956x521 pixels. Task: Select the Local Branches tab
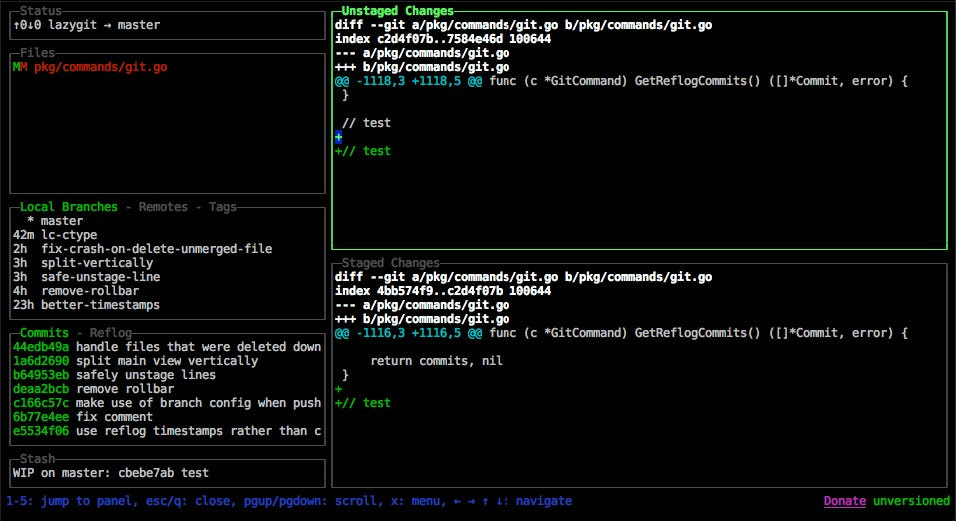tap(68, 207)
